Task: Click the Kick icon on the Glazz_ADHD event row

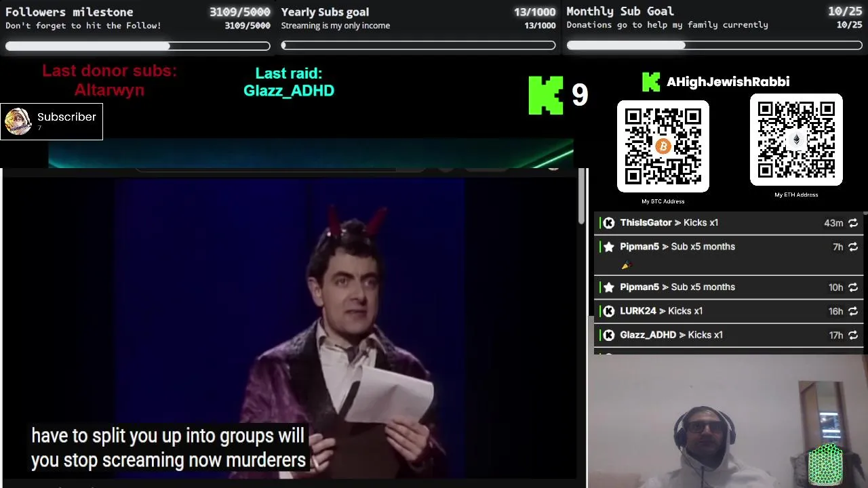Action: tap(609, 335)
